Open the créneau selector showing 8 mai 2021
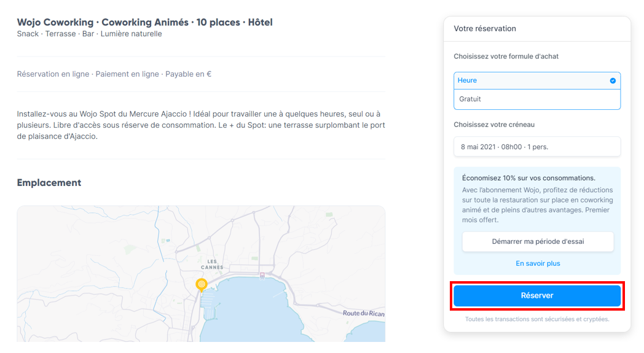 click(x=537, y=147)
